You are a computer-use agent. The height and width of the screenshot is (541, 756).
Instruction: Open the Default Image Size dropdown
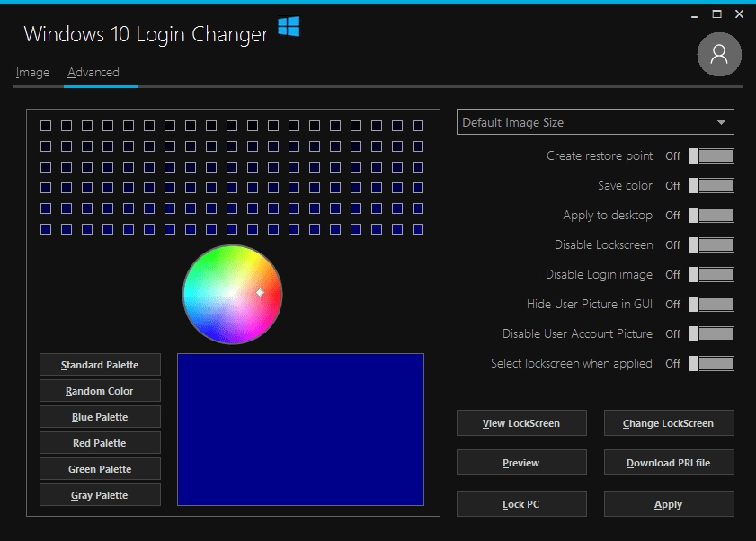[x=595, y=122]
